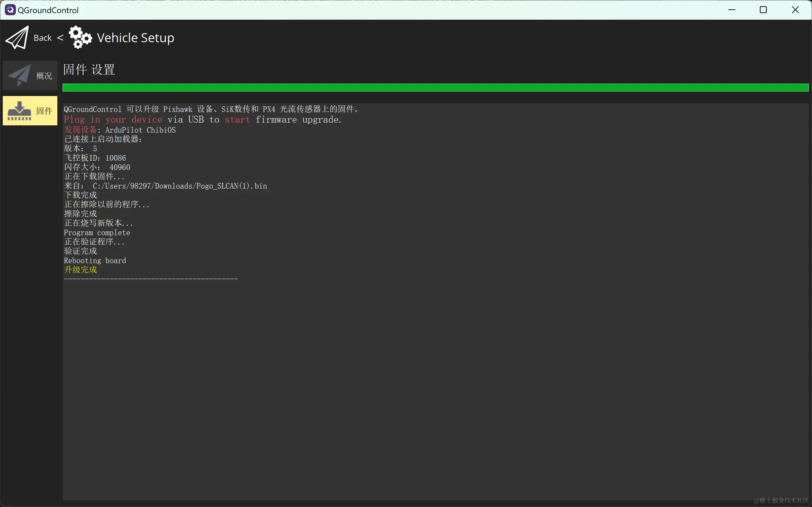Open the 概况 summary tab
The image size is (812, 507).
pyautogui.click(x=44, y=76)
